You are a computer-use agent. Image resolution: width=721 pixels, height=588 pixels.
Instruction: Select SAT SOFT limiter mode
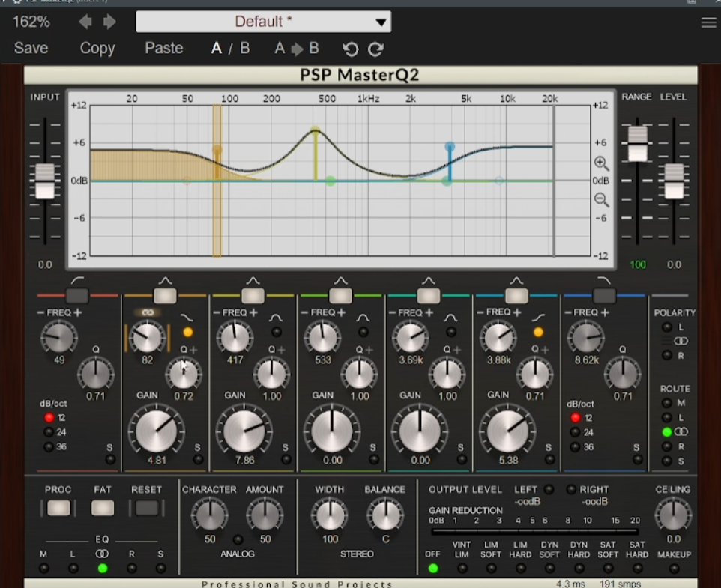(x=608, y=569)
